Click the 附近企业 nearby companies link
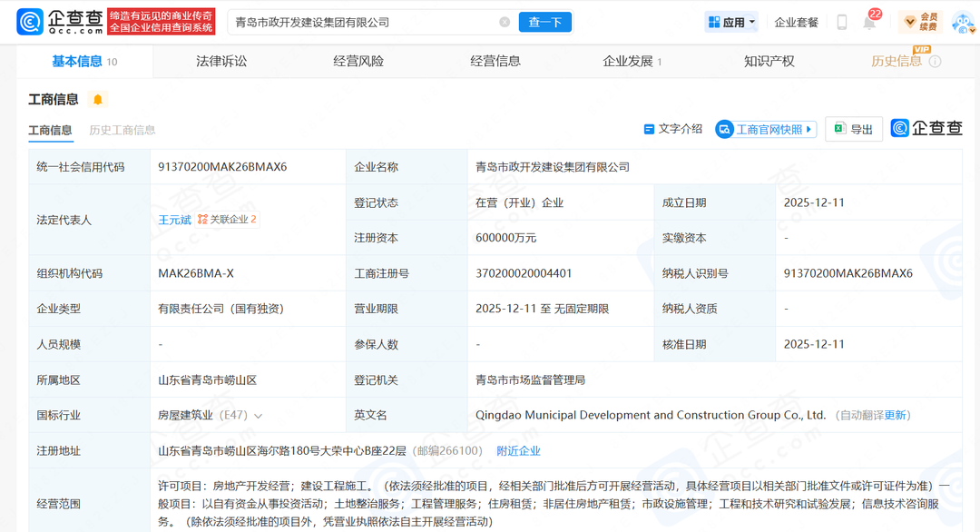The height and width of the screenshot is (532, 980). coord(518,451)
